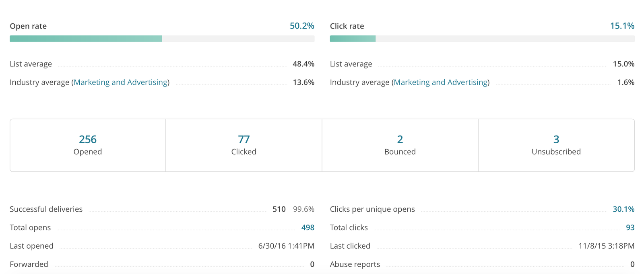Open Marketing and Advertising link under Open rate
Viewport: 644px width, 274px height.
(x=120, y=82)
